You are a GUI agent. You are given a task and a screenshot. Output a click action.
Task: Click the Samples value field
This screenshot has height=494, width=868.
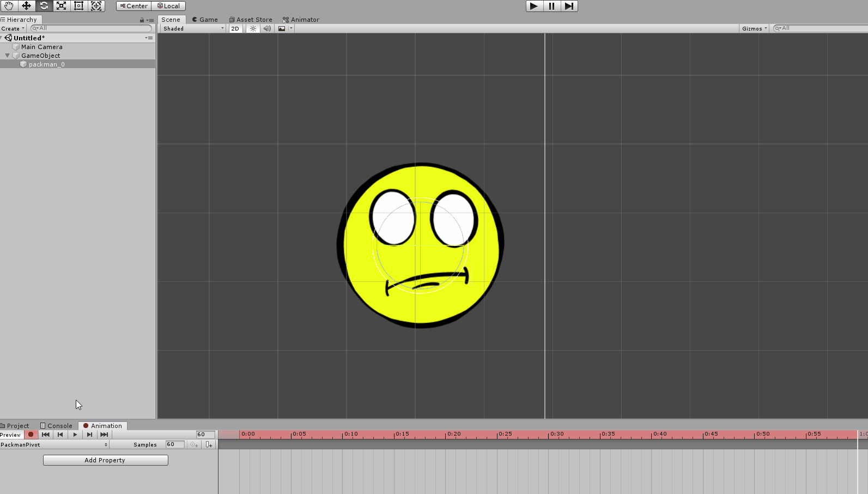[x=175, y=444]
